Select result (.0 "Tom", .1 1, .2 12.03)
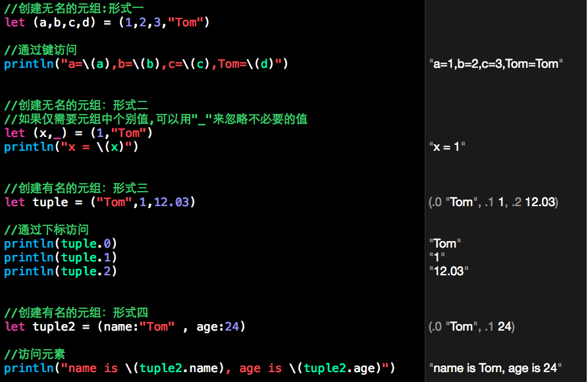This screenshot has height=382, width=588. (x=493, y=202)
